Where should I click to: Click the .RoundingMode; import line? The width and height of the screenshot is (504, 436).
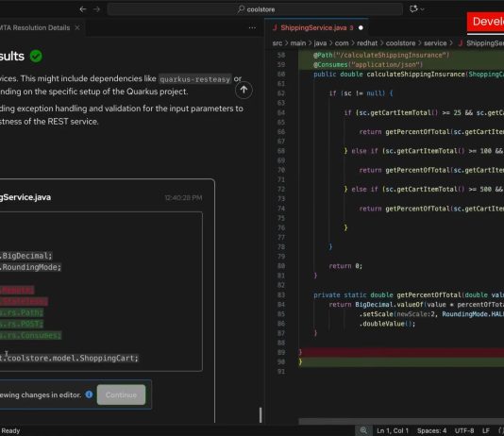click(x=30, y=267)
